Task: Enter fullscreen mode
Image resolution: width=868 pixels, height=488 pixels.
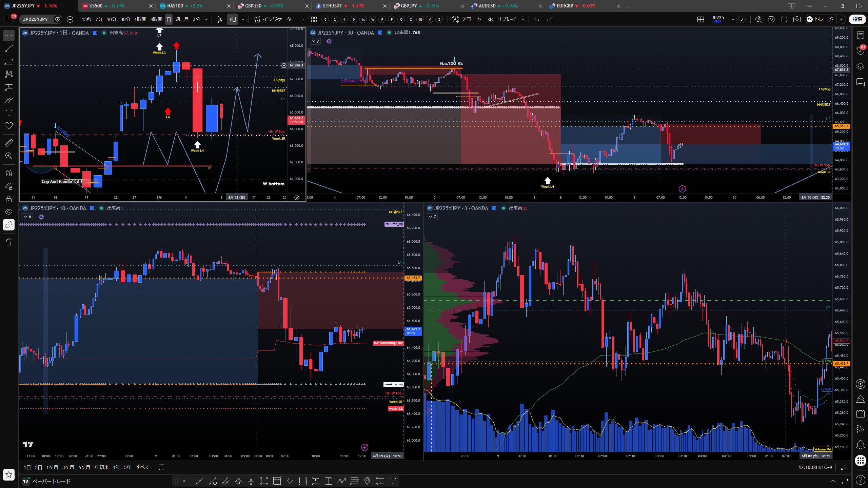Action: tap(784, 19)
